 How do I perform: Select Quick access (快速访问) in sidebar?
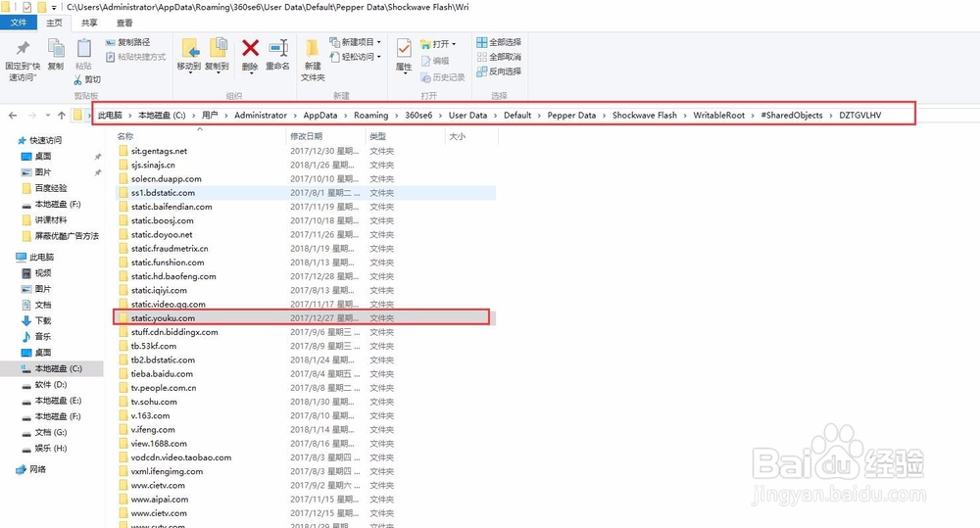45,140
